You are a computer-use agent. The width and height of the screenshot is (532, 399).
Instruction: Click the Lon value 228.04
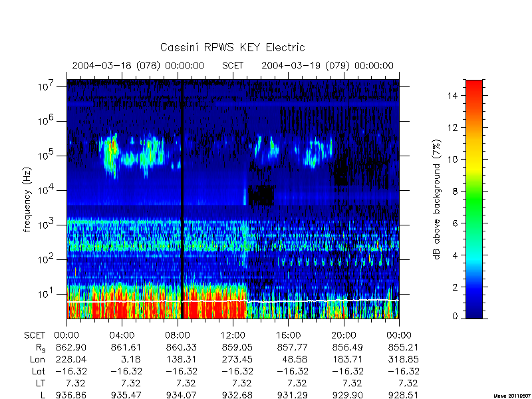[x=70, y=359]
